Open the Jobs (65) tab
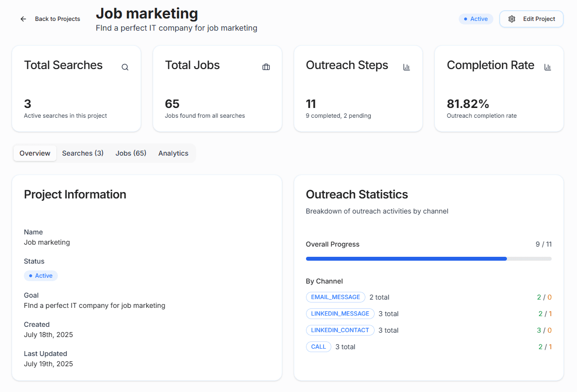This screenshot has height=392, width=577. 131,153
